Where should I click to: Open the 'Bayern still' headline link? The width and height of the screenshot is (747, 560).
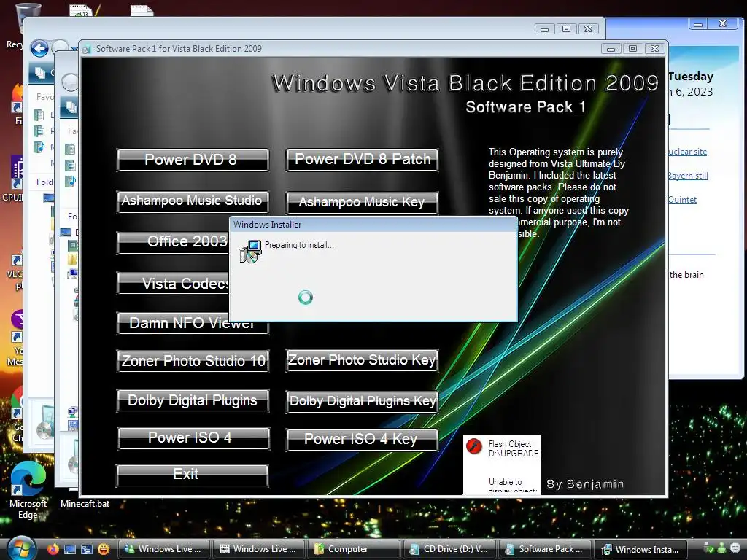(688, 175)
